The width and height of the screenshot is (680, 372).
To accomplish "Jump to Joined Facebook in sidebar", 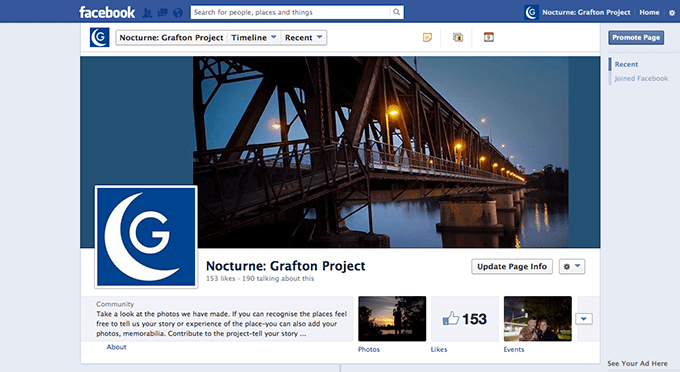I will [x=641, y=78].
